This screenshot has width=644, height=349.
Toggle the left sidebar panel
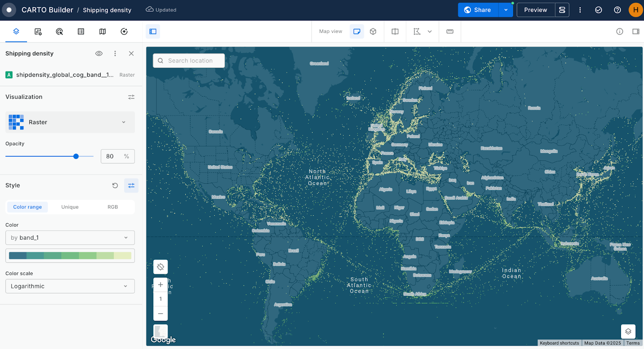(x=153, y=31)
